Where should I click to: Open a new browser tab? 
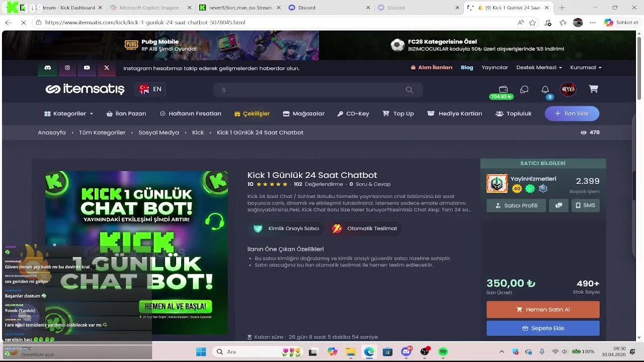click(562, 8)
